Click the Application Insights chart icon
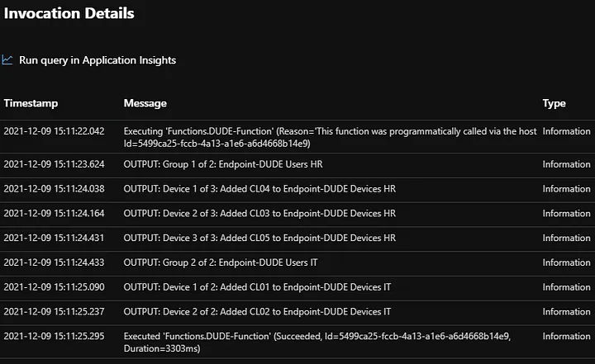Image resolution: width=595 pixels, height=364 pixels. 7,60
